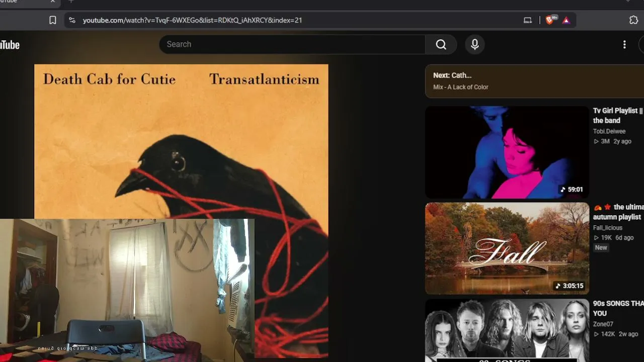Screen dimensions: 644x362
Task: Open the Brave Shields lion icon
Action: click(x=550, y=20)
